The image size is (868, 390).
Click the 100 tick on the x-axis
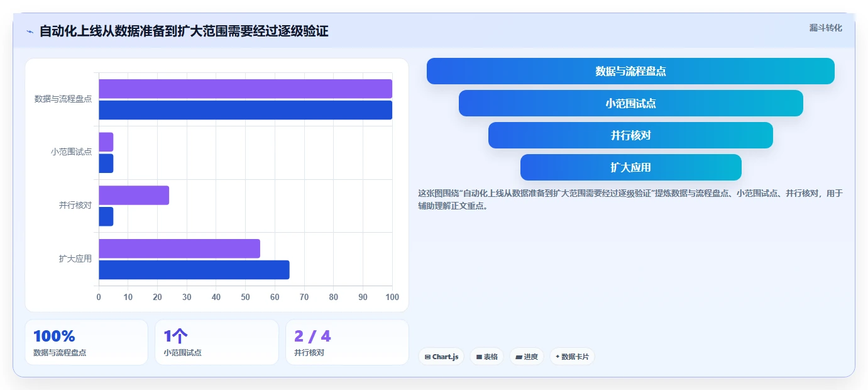[392, 297]
